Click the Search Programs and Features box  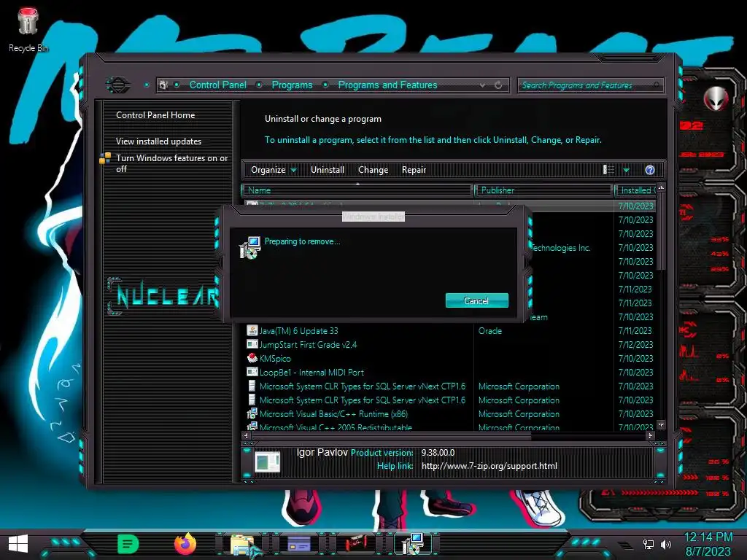tap(590, 85)
